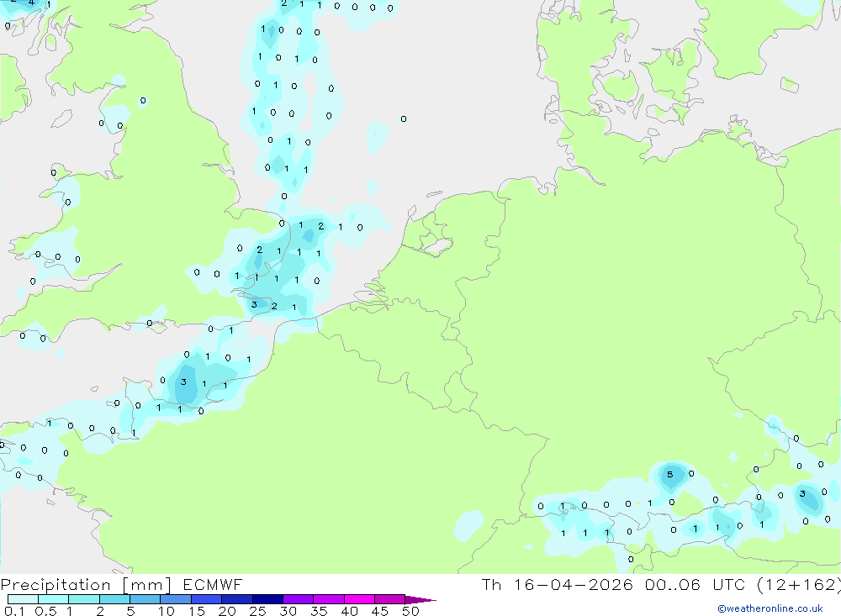The image size is (841, 616).
Task: Pick the 25–30 mm navy legend swatch
Action: click(x=267, y=599)
